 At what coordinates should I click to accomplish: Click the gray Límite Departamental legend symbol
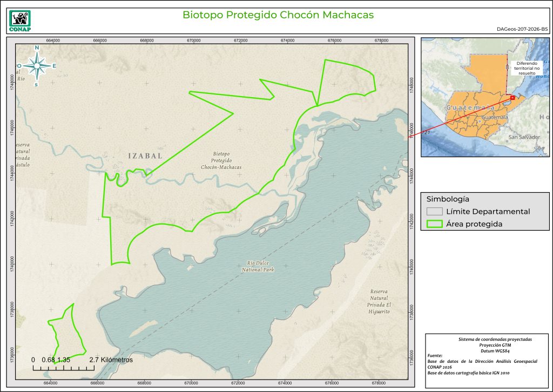tap(434, 212)
